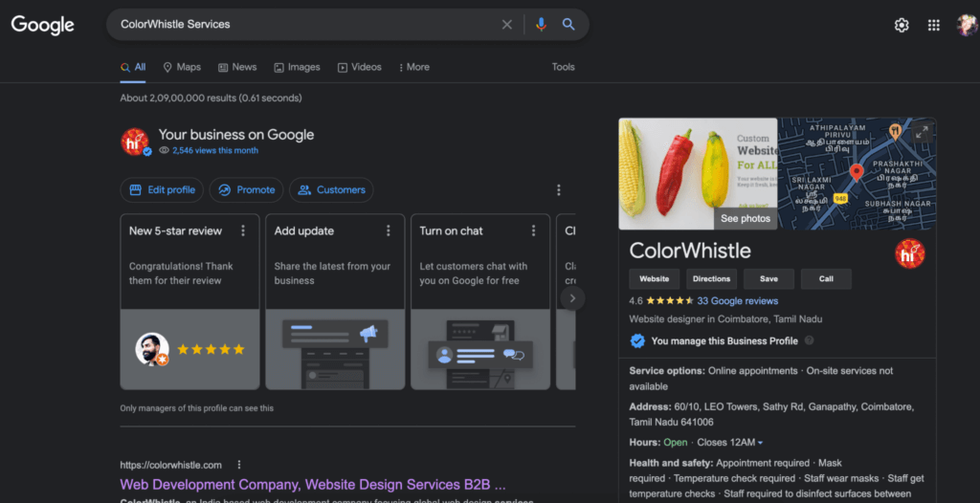
Task: Click the five stars in review card
Action: click(x=211, y=349)
